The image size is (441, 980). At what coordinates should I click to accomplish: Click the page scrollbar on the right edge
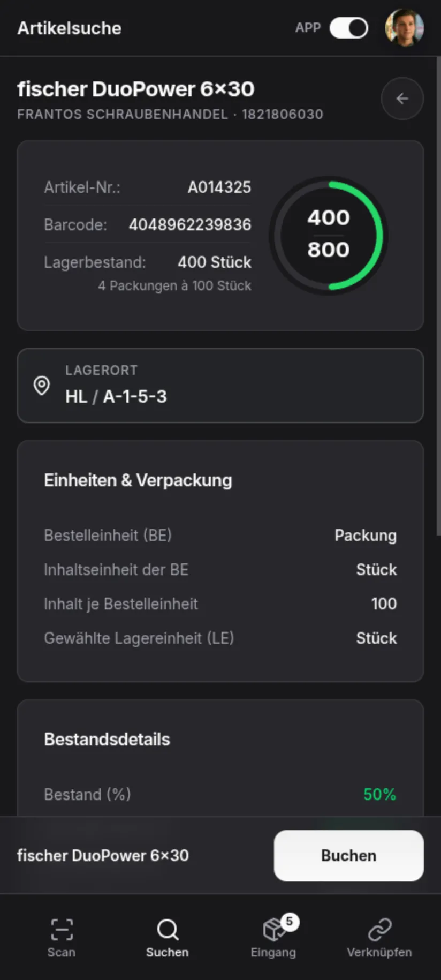click(x=438, y=295)
